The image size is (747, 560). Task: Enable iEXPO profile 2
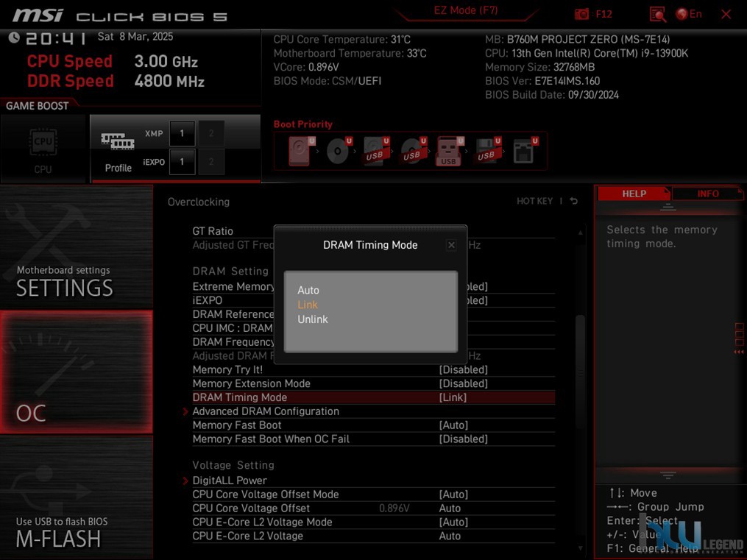pyautogui.click(x=211, y=162)
